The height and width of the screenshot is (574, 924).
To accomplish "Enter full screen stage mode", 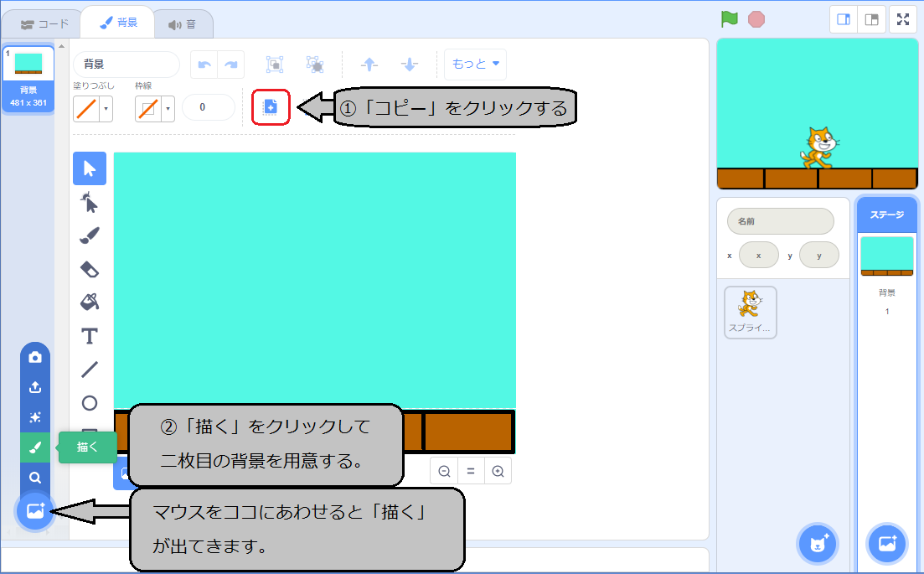I will (903, 19).
